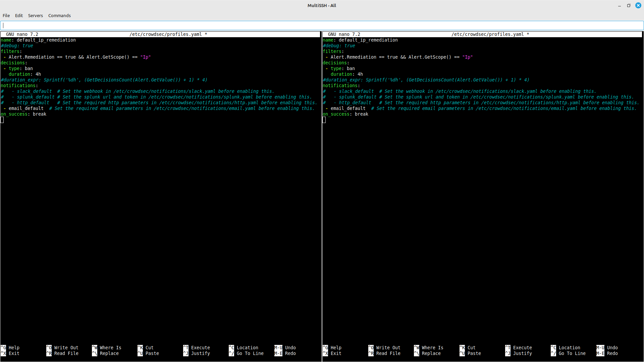The width and height of the screenshot is (644, 362).
Task: Click '#duration_expr' comment line in right terminal
Action: pyautogui.click(x=426, y=80)
